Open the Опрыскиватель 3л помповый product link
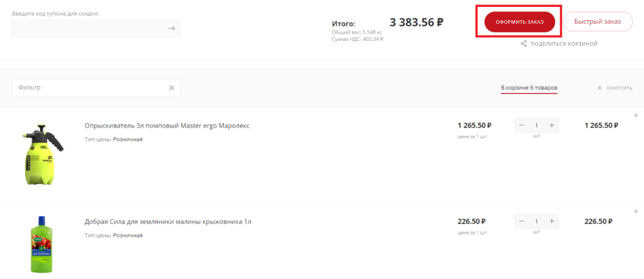 coord(167,126)
